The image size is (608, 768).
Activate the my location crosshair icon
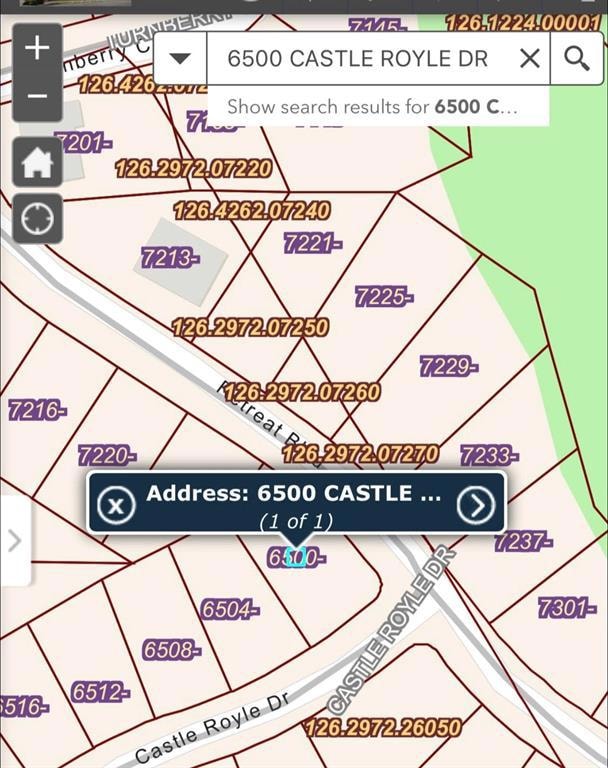[37, 219]
